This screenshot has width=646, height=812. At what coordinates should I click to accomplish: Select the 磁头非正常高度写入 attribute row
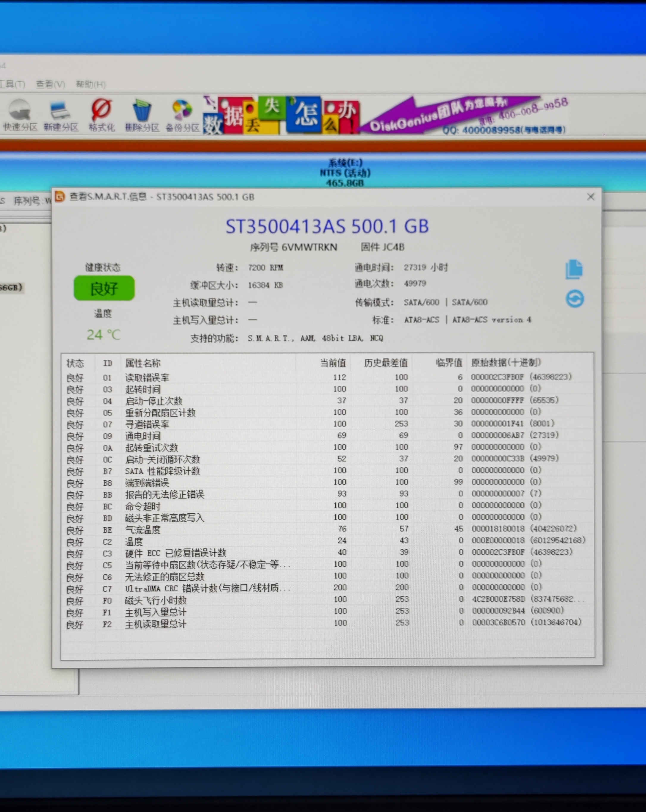(x=327, y=518)
